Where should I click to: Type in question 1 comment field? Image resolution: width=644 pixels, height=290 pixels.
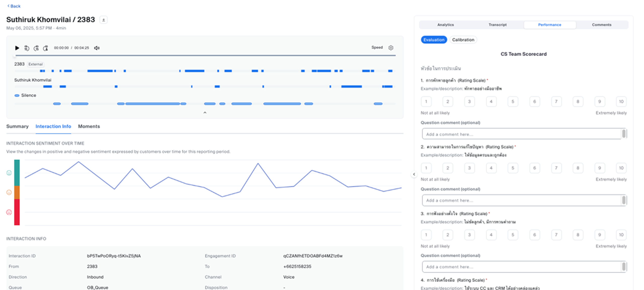coord(521,134)
